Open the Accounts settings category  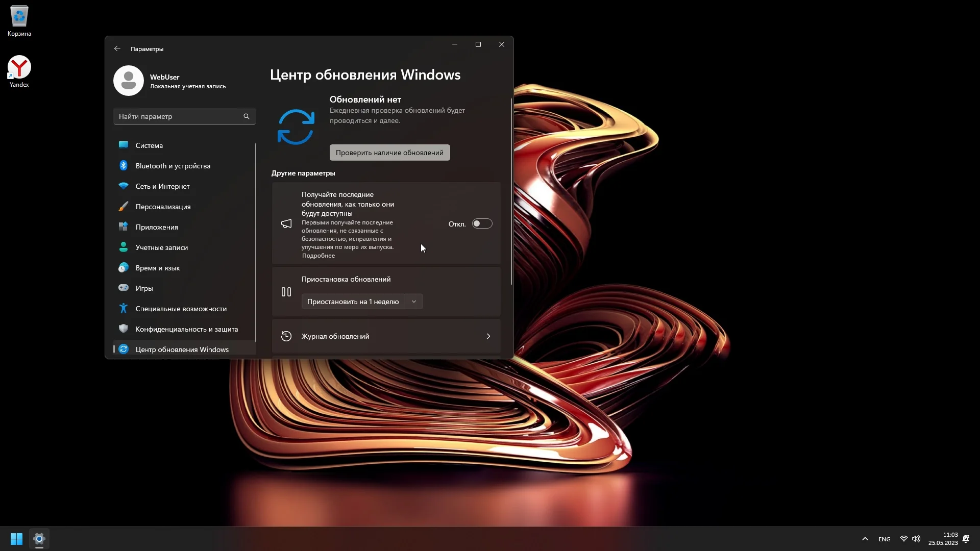tap(161, 247)
